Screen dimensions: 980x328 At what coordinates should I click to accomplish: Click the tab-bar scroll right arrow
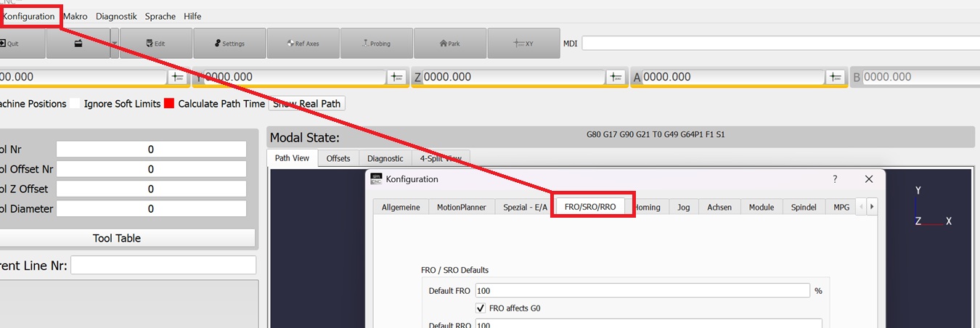[872, 207]
